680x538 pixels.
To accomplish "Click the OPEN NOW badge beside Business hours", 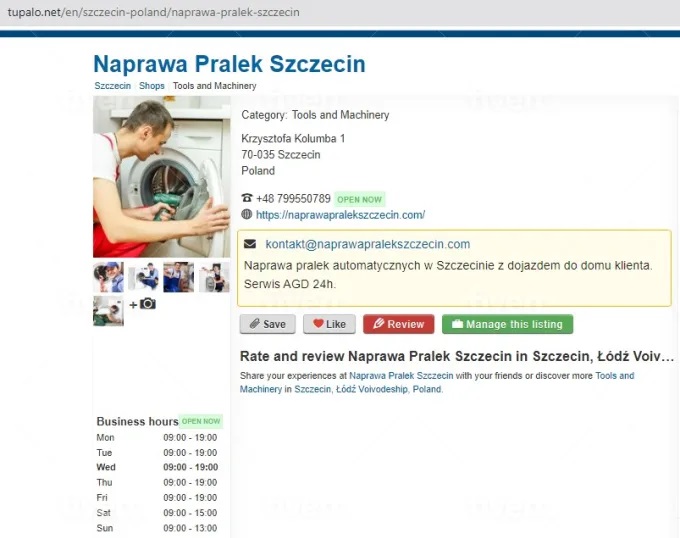I will [201, 421].
